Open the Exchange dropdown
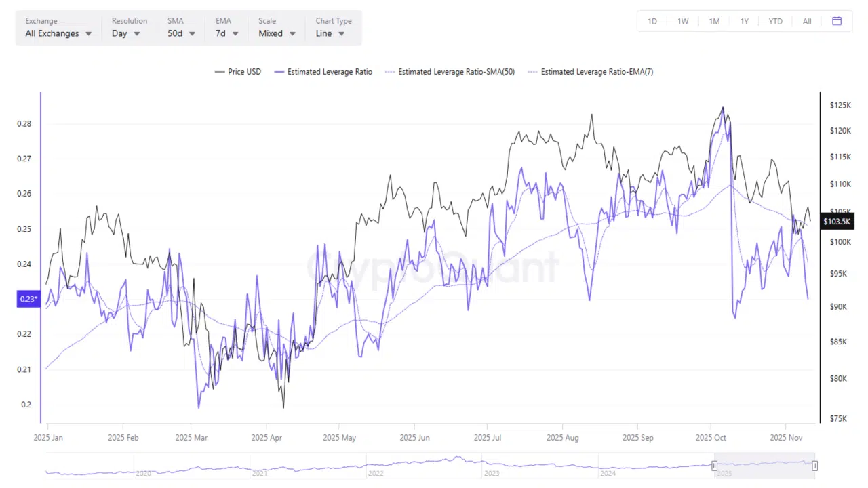Viewport: 868px width, 488px height. (x=58, y=33)
